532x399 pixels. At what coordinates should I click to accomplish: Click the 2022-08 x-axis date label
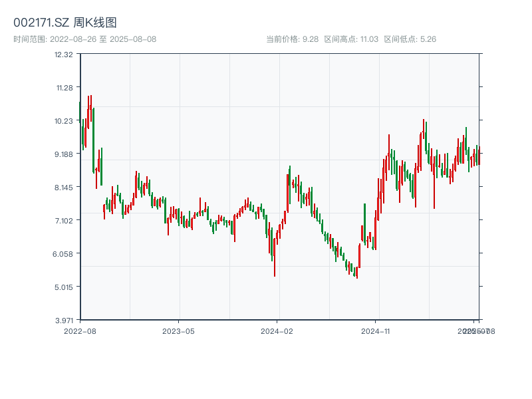80,331
